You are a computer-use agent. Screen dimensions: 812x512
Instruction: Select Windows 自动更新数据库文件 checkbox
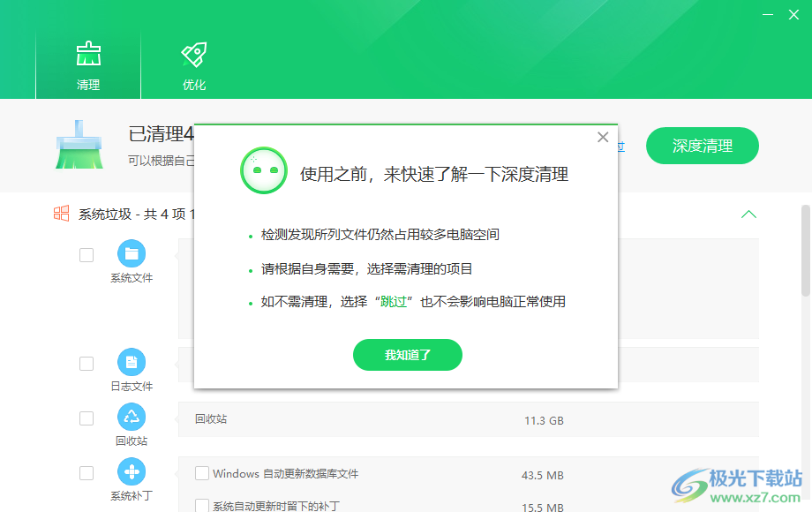coord(202,473)
